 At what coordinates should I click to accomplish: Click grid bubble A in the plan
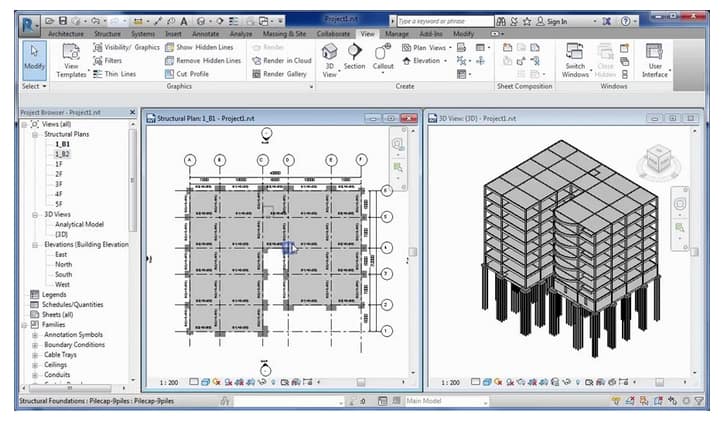pyautogui.click(x=190, y=160)
